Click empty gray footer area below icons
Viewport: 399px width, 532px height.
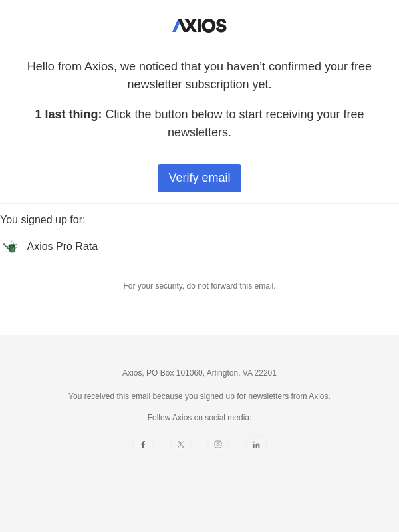[x=199, y=499]
